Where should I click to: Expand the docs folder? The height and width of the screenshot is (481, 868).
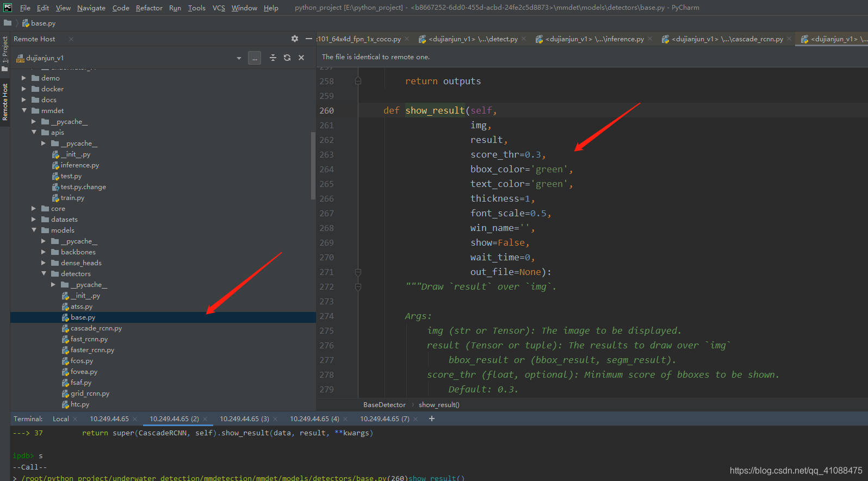coord(24,100)
